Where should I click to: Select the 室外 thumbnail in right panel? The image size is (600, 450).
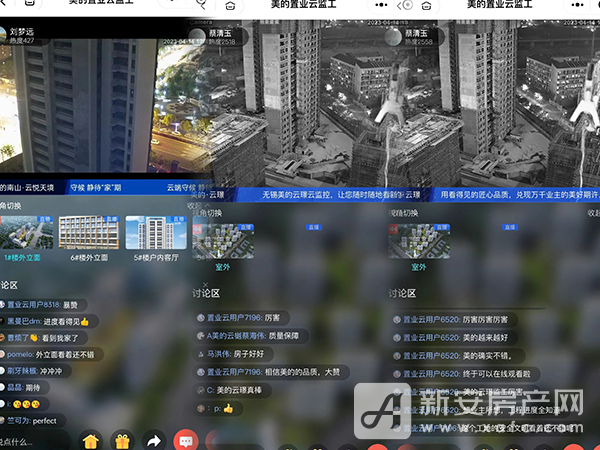click(x=419, y=241)
